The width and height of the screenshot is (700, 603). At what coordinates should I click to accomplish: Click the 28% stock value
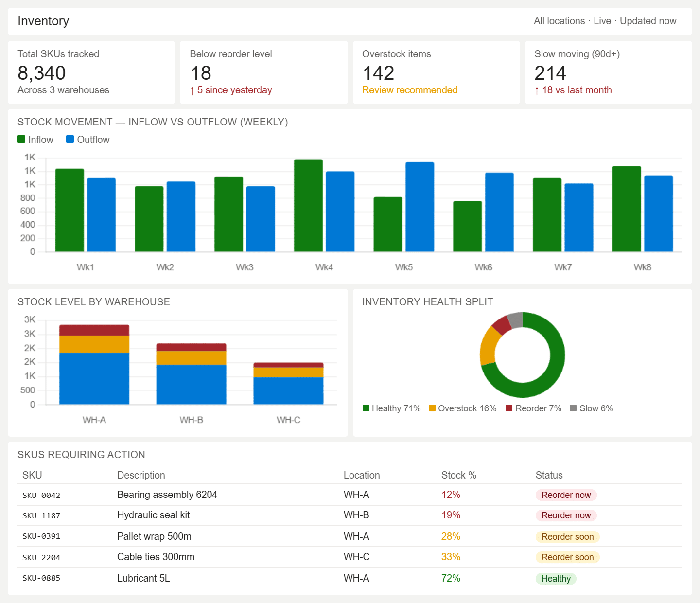[451, 536]
